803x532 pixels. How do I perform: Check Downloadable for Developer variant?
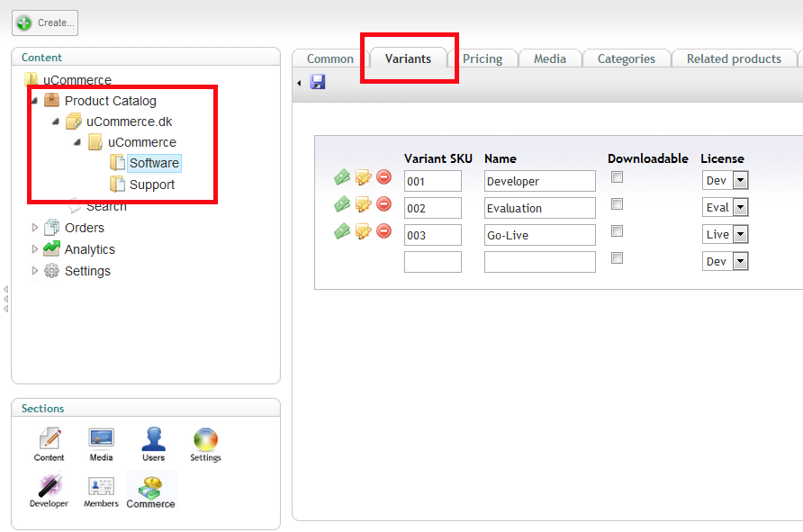point(617,177)
